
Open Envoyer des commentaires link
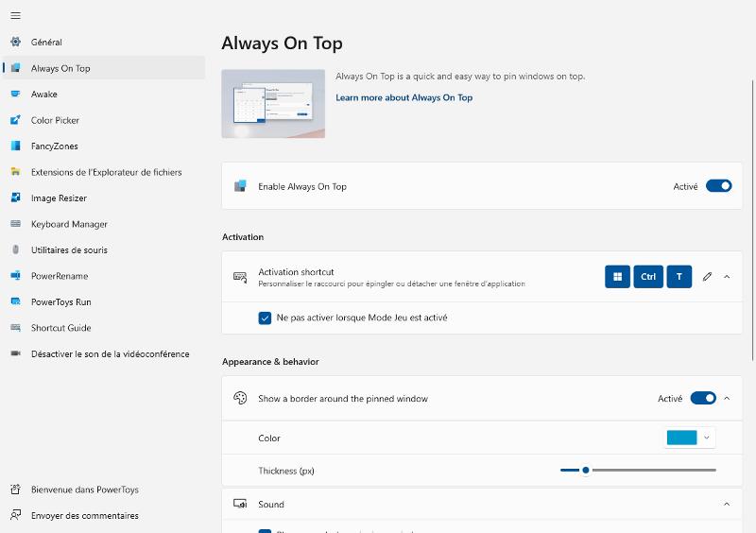coord(104,515)
